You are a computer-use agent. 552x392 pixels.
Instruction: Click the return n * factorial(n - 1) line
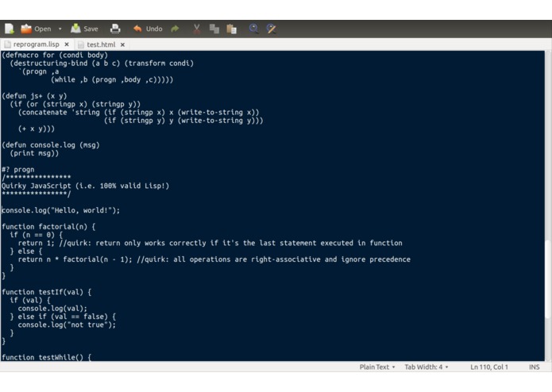pyautogui.click(x=214, y=259)
